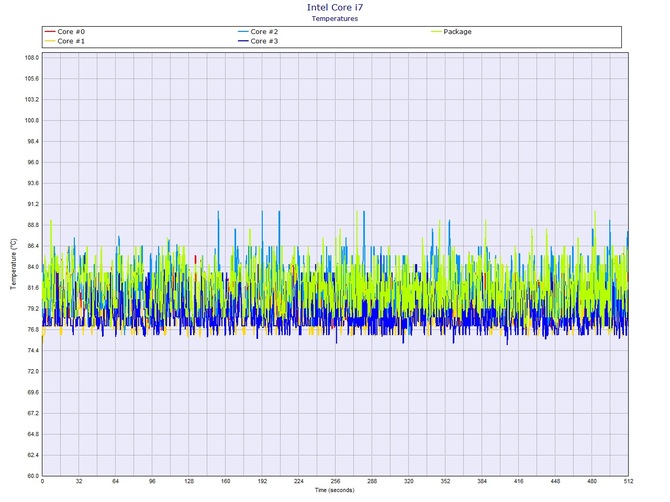Click the 91.2 y-axis value

pyautogui.click(x=32, y=204)
